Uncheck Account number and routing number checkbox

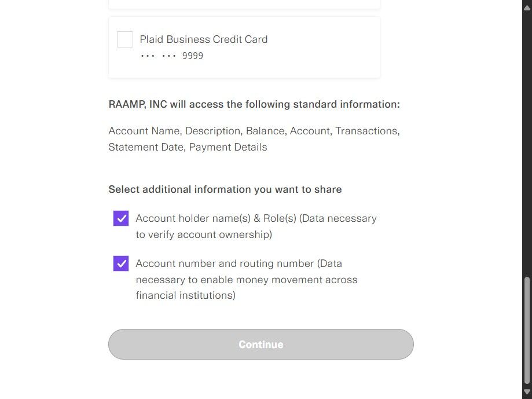121,263
